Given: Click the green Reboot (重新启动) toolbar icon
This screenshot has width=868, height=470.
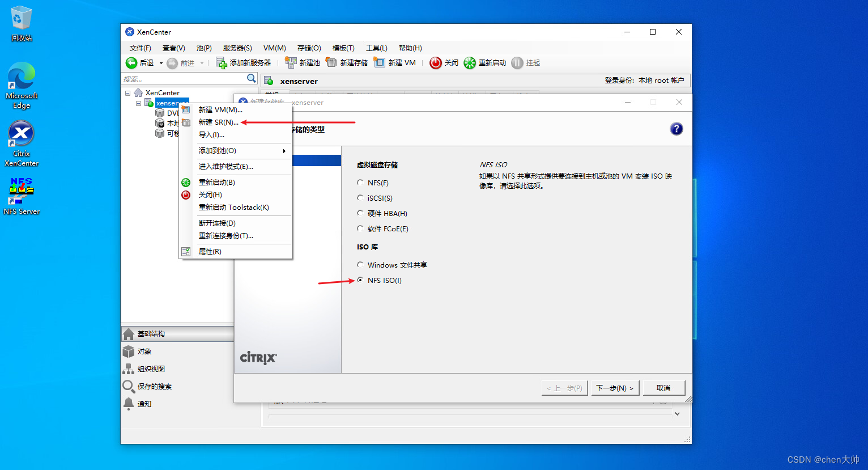Looking at the screenshot, I should [x=470, y=63].
